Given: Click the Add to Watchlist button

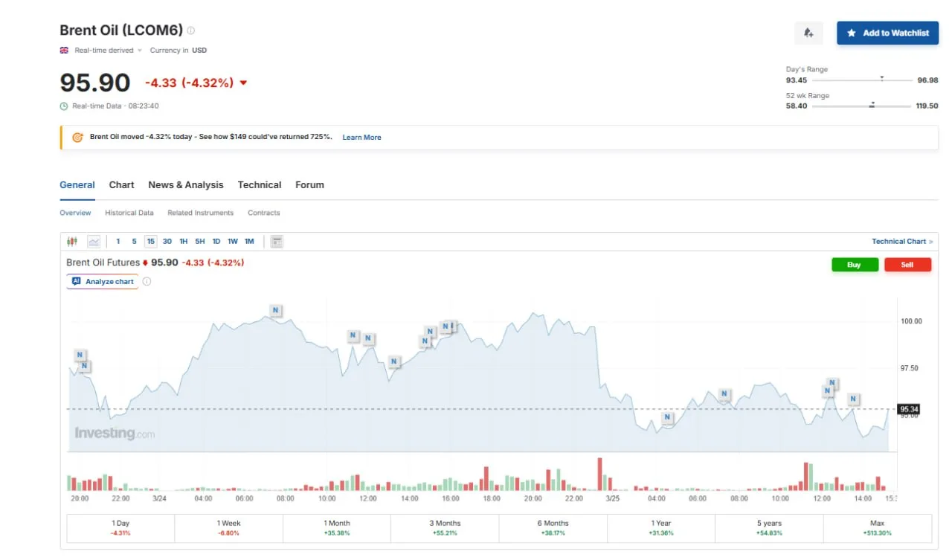Looking at the screenshot, I should point(887,33).
